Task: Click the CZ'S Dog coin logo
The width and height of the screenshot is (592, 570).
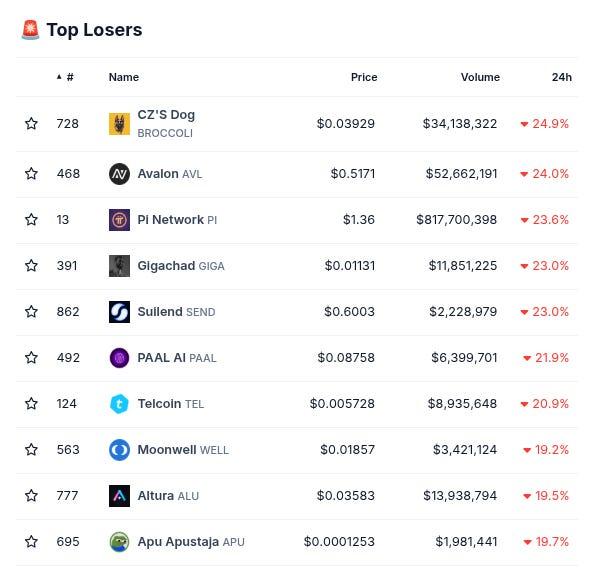Action: coord(119,124)
